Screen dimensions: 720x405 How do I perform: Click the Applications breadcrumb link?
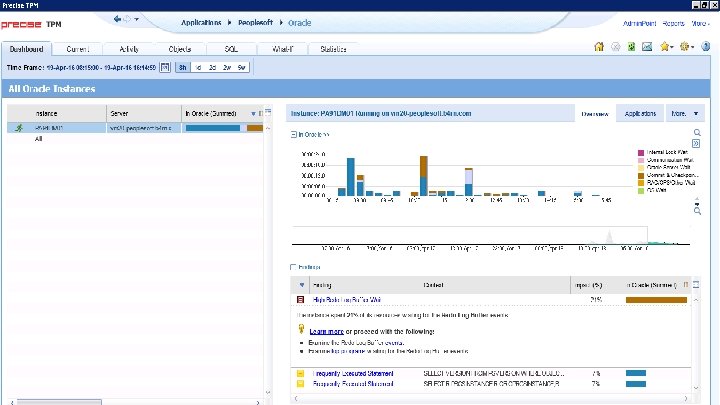pyautogui.click(x=201, y=22)
